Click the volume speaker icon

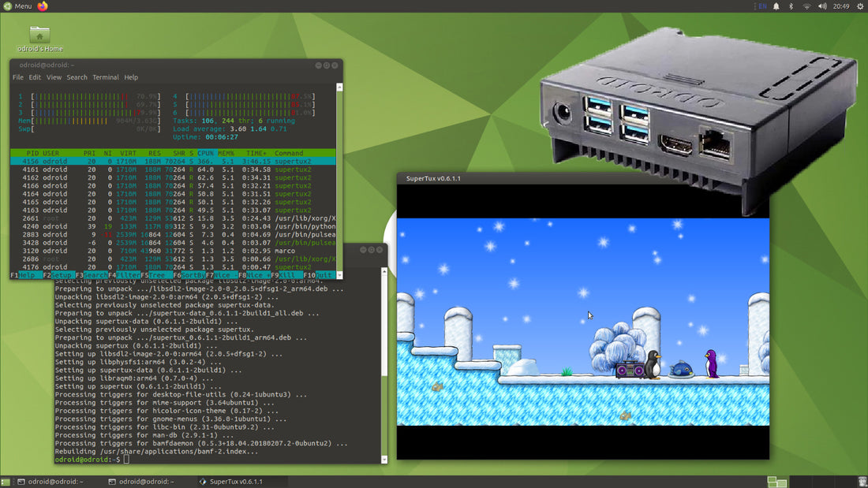[821, 6]
